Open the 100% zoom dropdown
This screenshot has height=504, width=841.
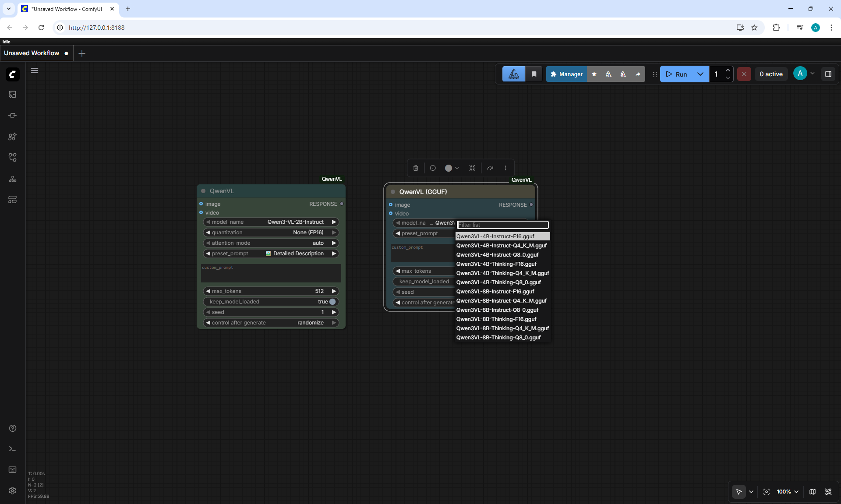point(787,492)
